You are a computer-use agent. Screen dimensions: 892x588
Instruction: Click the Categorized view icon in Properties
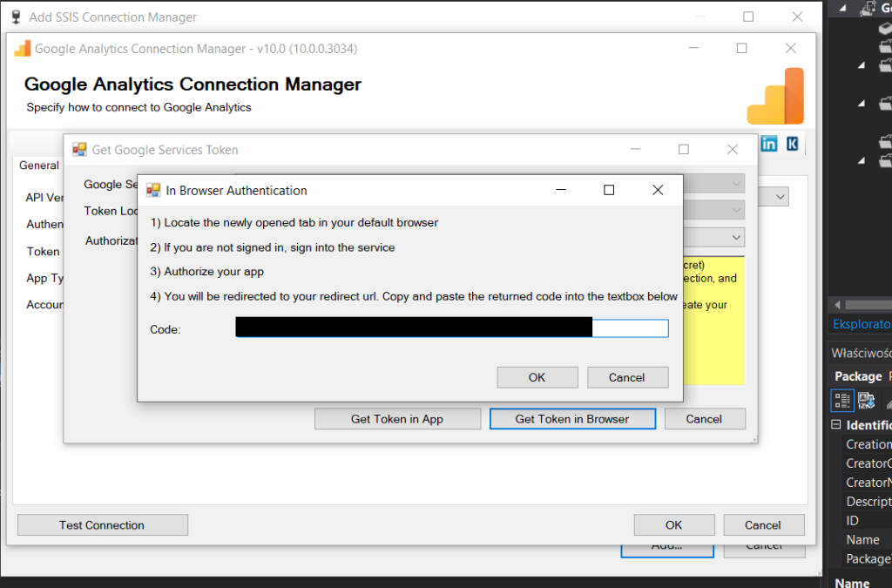tap(842, 401)
